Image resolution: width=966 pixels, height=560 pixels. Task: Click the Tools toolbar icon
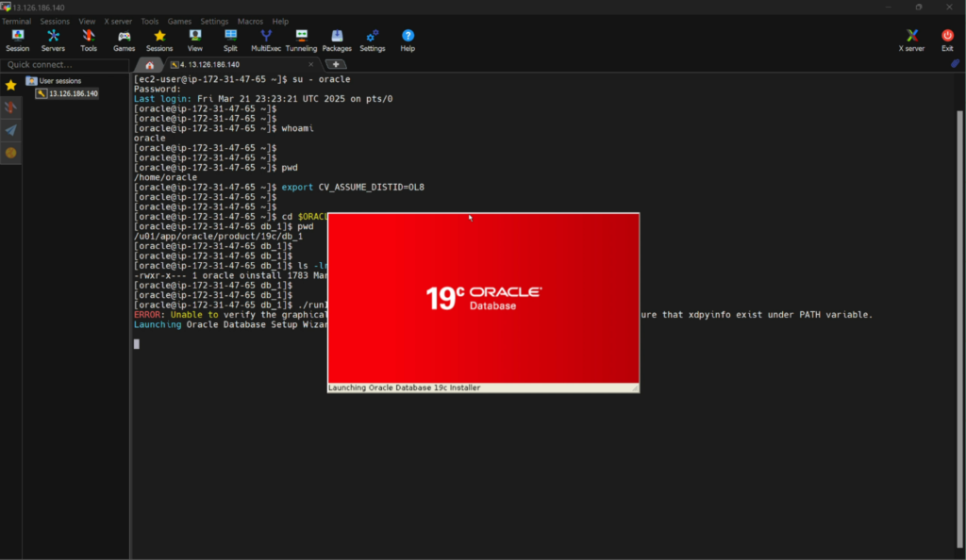coord(89,41)
